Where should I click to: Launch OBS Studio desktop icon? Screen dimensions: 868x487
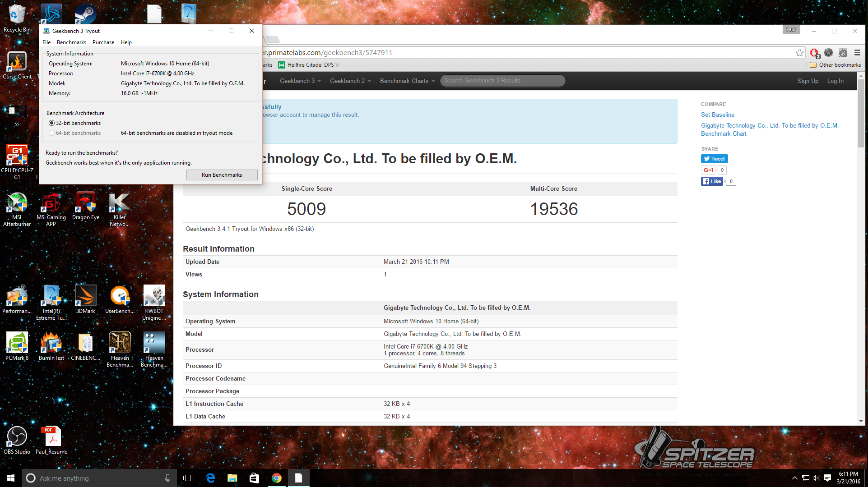[17, 440]
